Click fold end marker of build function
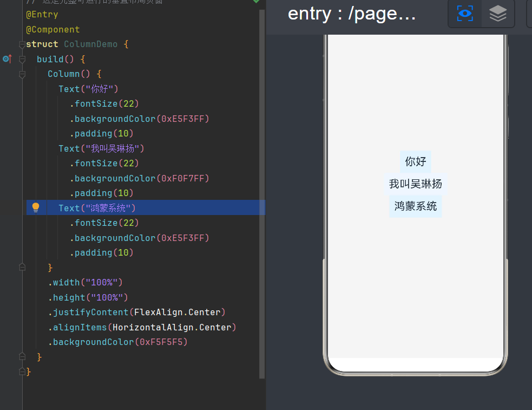 [x=22, y=356]
